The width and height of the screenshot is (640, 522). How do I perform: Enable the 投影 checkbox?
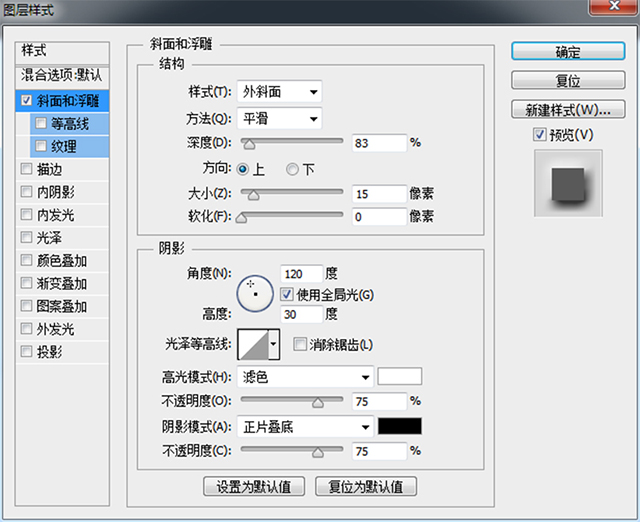(x=27, y=352)
